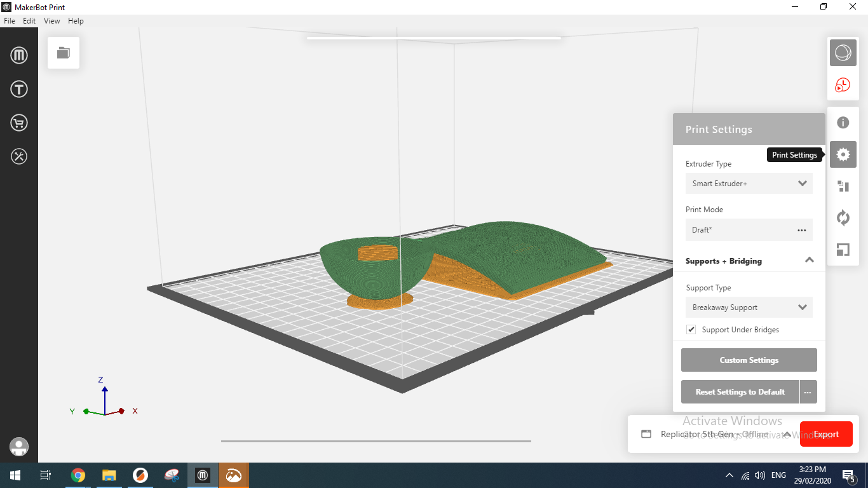Click the more options button beside Reset Settings

click(808, 392)
